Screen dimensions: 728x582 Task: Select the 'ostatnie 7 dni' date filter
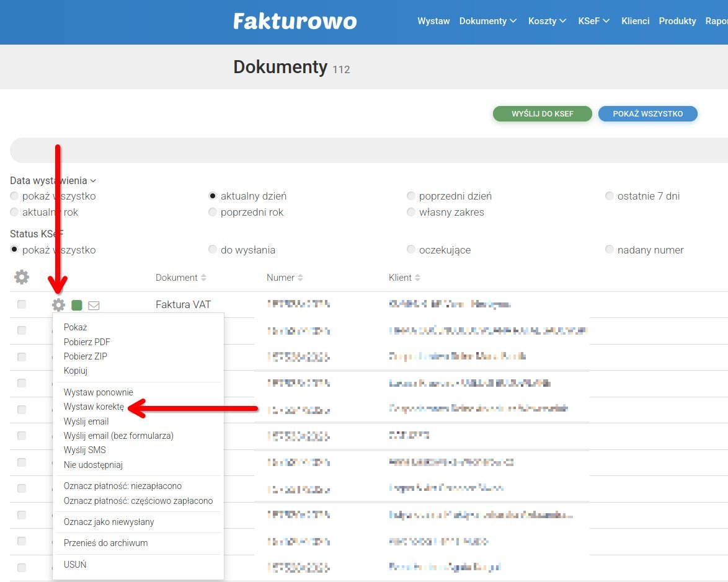tap(610, 196)
